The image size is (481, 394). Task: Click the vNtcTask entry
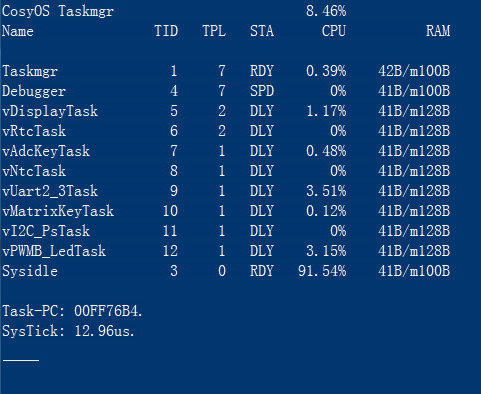pyautogui.click(x=34, y=171)
